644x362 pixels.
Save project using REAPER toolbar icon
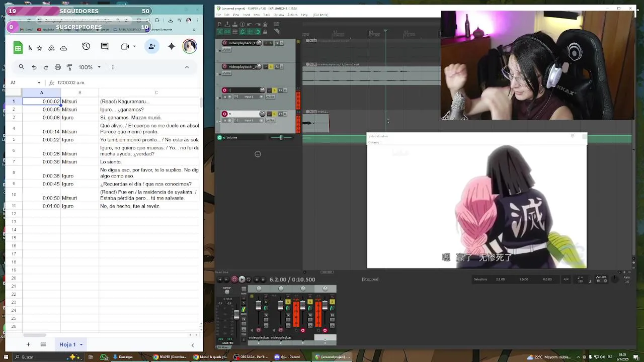click(x=235, y=24)
